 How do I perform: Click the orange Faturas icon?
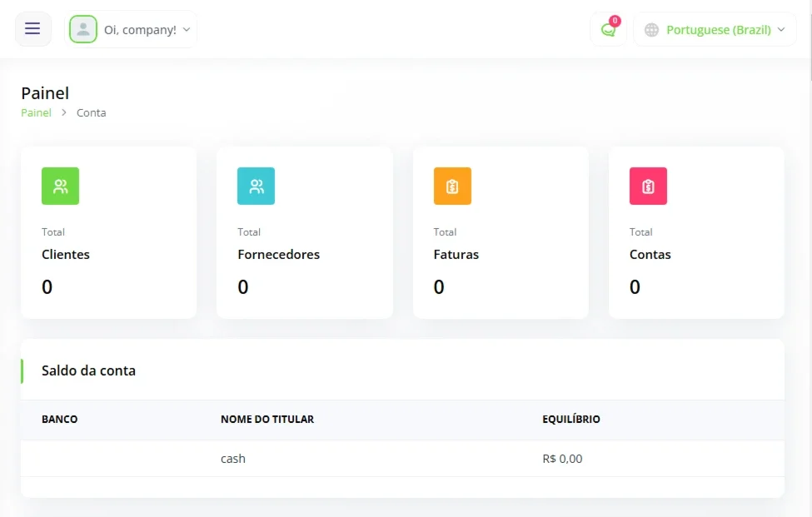click(x=452, y=186)
